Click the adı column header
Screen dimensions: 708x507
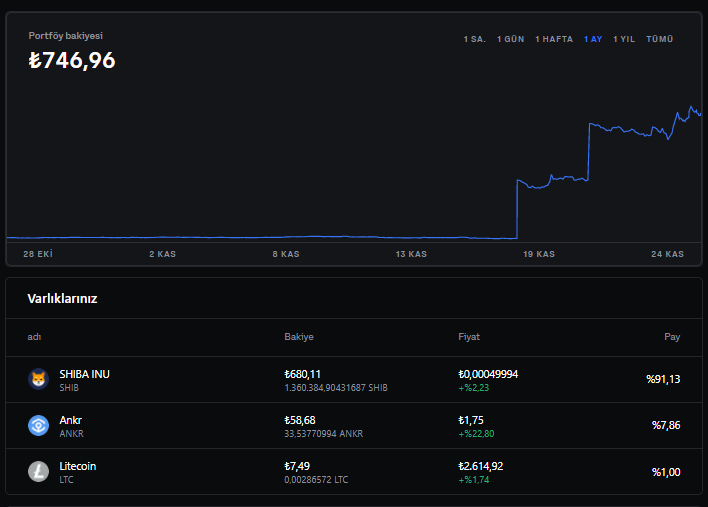point(34,337)
